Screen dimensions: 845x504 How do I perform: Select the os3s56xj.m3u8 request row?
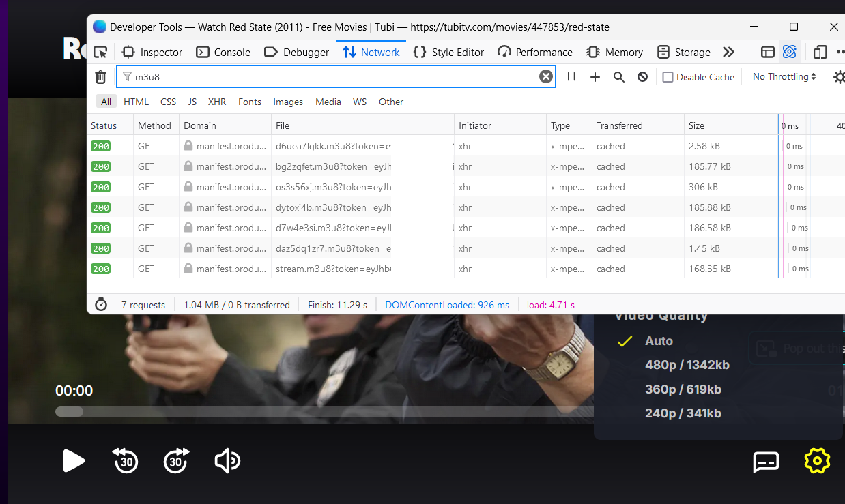click(466, 187)
